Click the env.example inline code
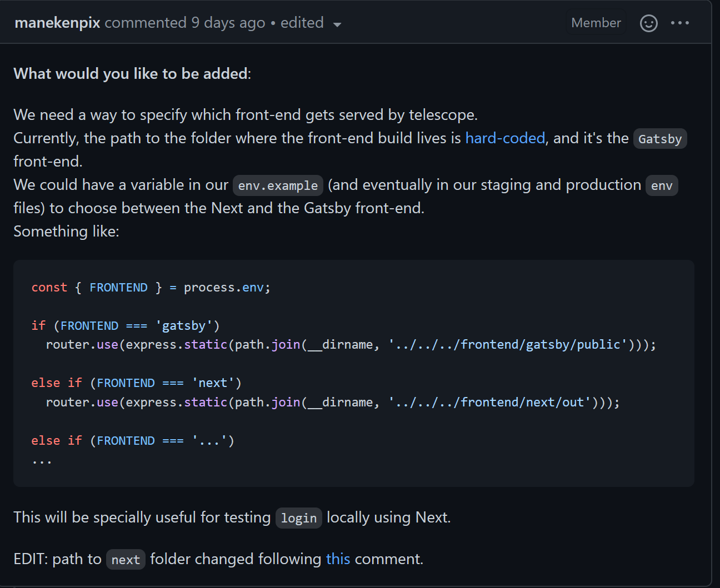Image resolution: width=720 pixels, height=588 pixels. [x=278, y=185]
